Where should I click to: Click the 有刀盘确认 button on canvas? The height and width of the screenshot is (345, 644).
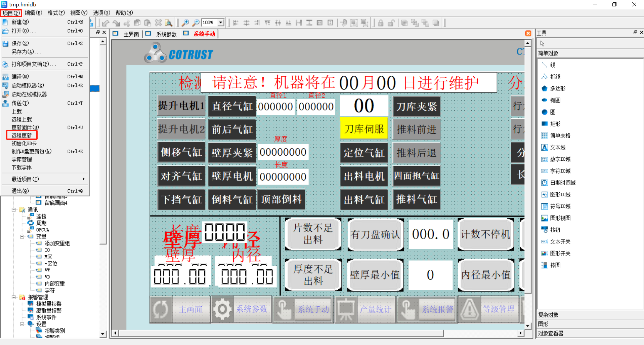point(375,234)
